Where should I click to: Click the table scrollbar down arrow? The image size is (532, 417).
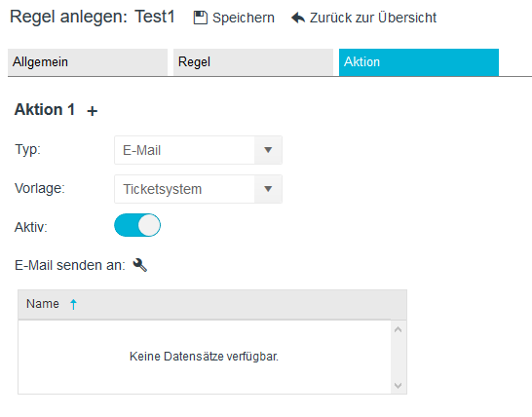(399, 386)
